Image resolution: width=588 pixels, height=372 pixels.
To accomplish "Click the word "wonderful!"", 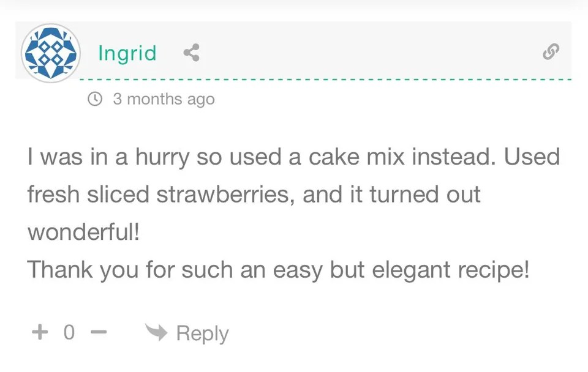I will (84, 232).
